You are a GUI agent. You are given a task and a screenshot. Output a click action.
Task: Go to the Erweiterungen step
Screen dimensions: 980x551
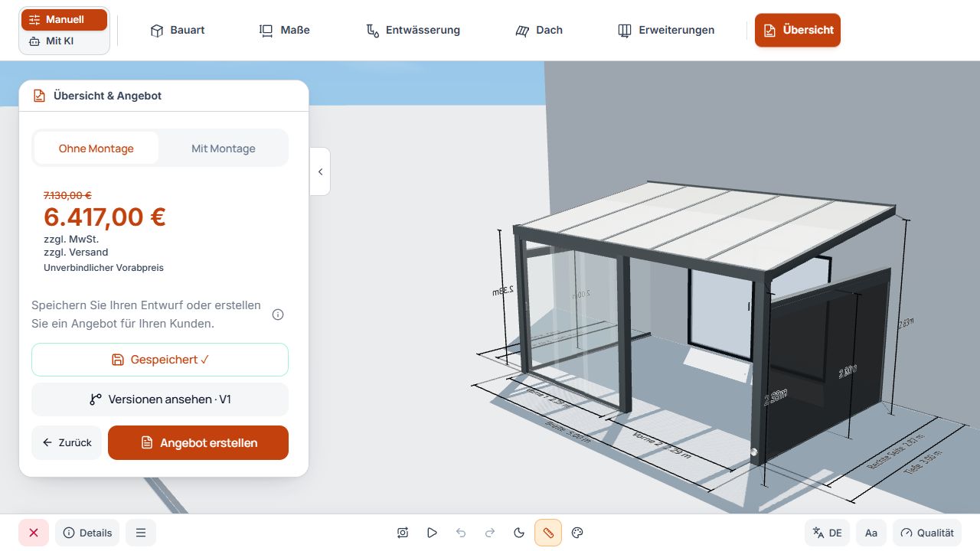click(x=666, y=31)
